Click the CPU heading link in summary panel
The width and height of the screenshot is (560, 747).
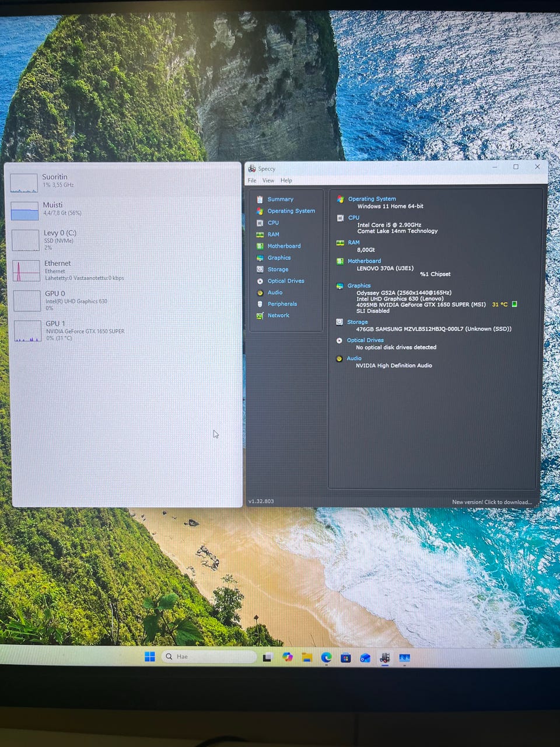(x=353, y=218)
